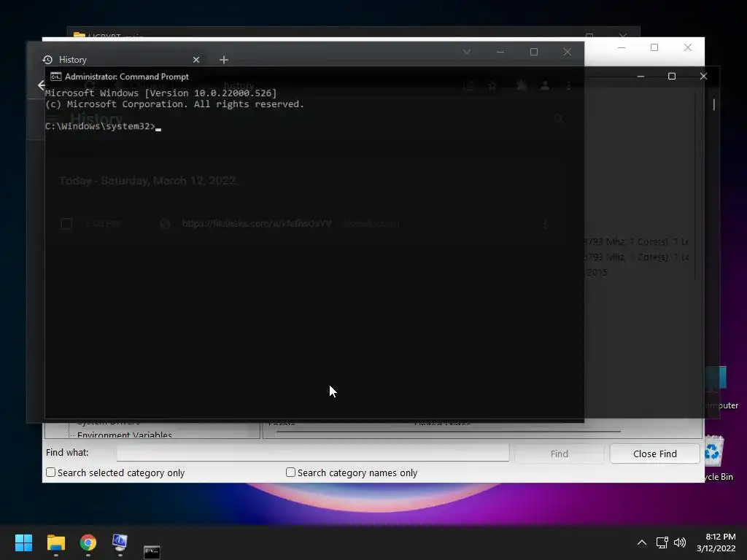
Task: Select the Recycle Bin desktop icon
Action: pos(713,458)
